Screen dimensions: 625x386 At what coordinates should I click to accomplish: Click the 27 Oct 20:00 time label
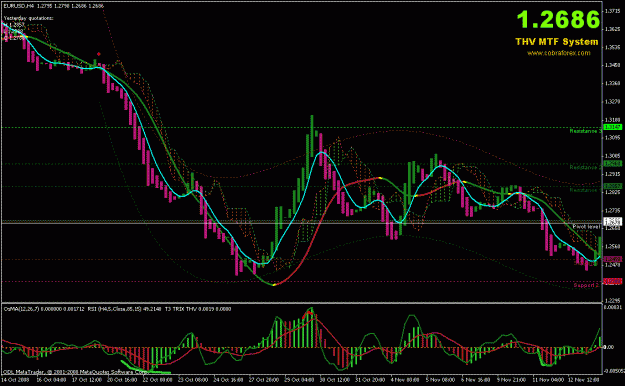click(263, 380)
